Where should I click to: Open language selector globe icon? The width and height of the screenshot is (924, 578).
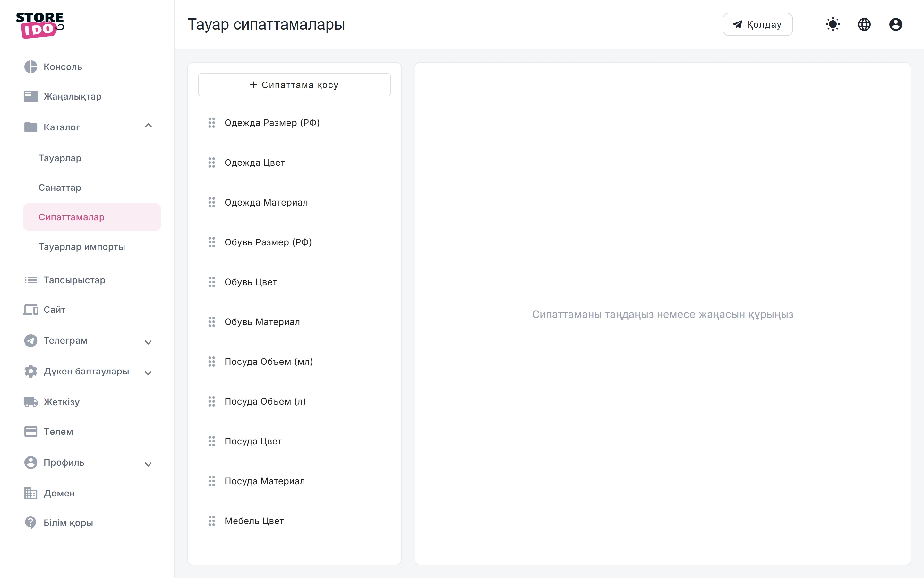tap(864, 24)
